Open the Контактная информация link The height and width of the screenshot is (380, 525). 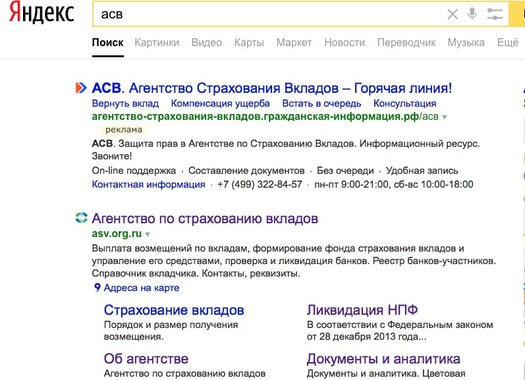[148, 184]
